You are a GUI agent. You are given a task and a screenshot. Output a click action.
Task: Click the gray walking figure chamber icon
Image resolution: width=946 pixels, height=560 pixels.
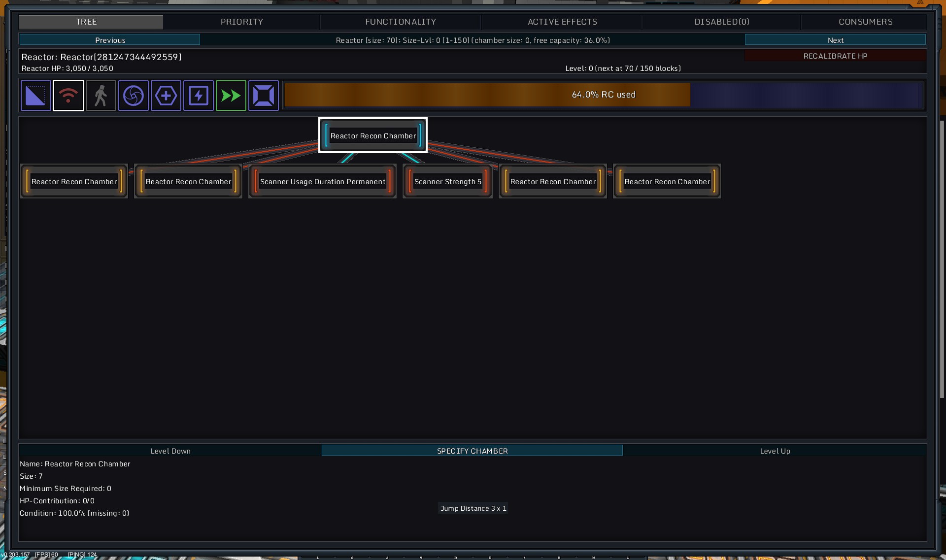coord(101,96)
